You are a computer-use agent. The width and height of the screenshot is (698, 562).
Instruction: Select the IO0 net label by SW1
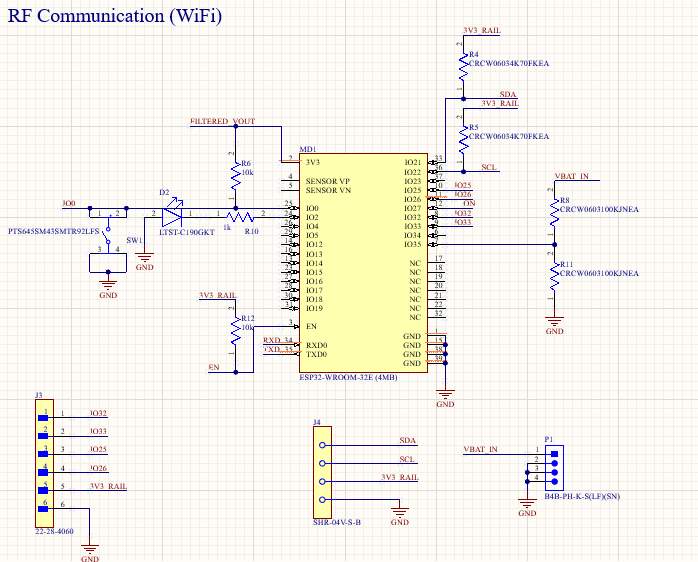69,203
